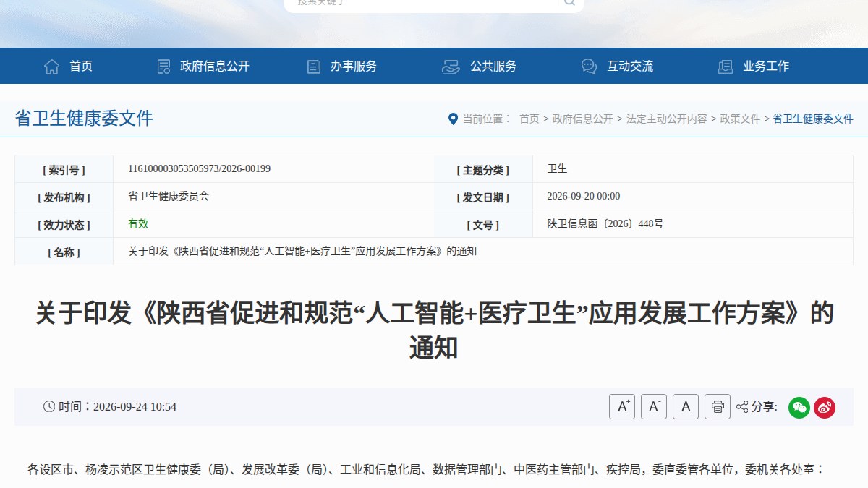
Task: Click the 发文日期 label cell
Action: tap(483, 197)
